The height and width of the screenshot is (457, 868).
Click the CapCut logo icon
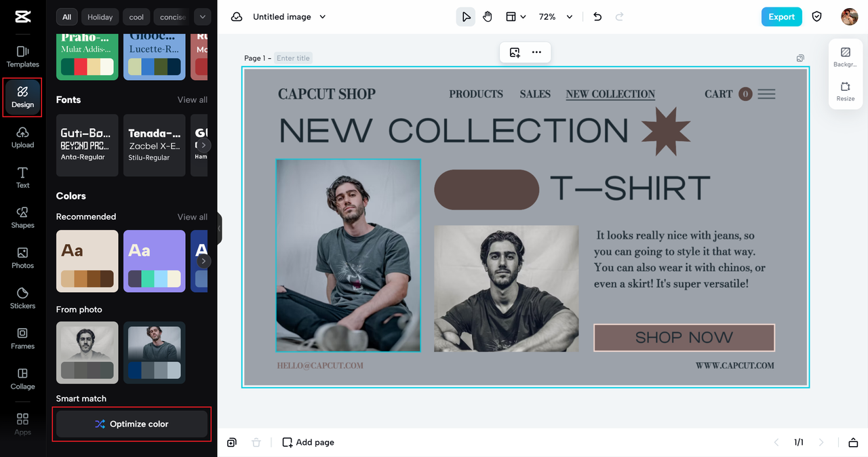coord(22,17)
